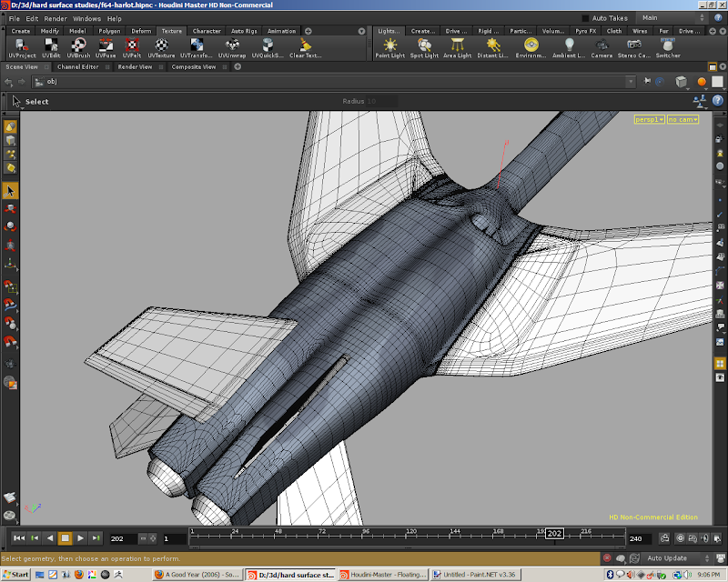Viewport: 728px width, 582px height.
Task: Create a Spot Light from the shelf
Action: click(x=424, y=47)
